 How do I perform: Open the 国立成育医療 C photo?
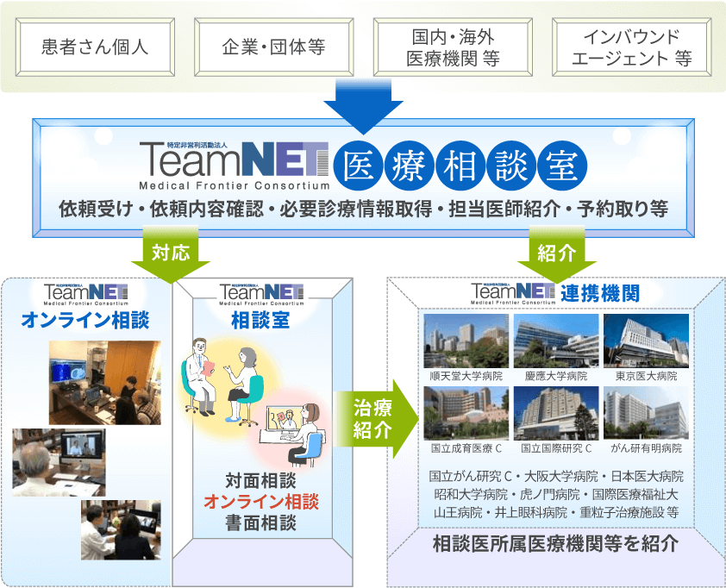466,413
